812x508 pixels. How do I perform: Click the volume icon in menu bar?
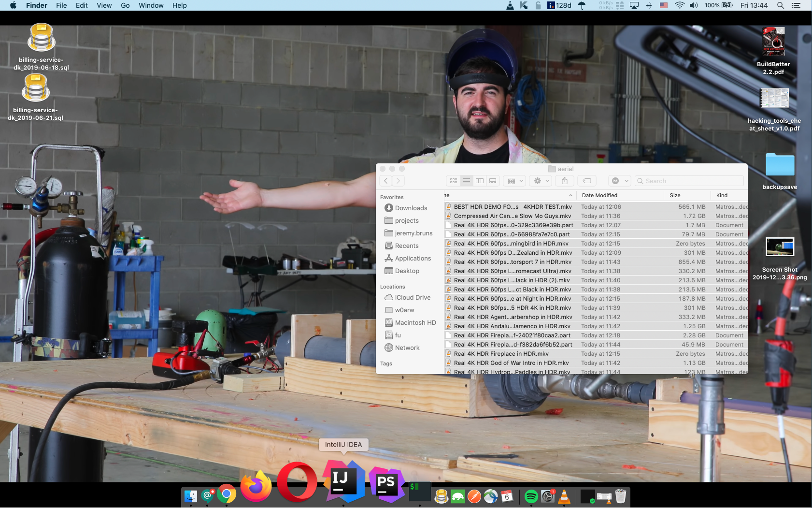tap(694, 5)
